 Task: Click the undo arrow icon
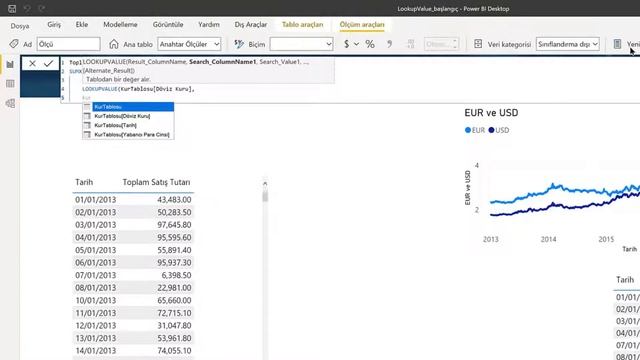pyautogui.click(x=27, y=8)
